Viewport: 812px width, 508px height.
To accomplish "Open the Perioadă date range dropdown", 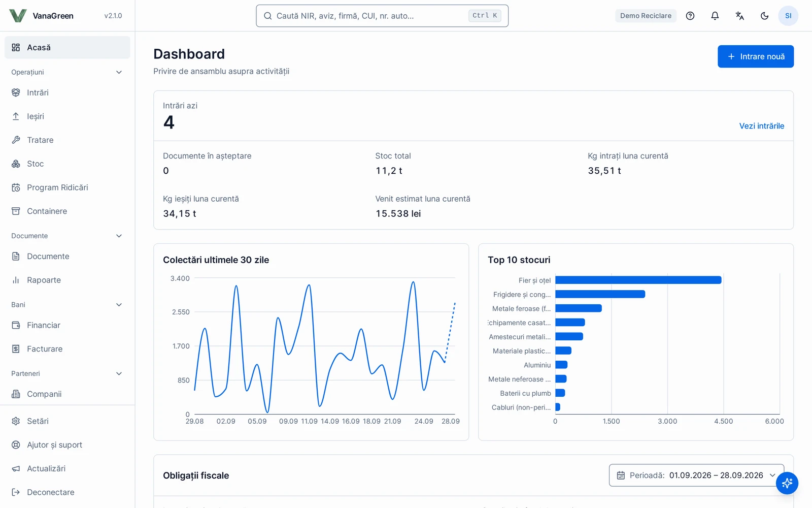I will (x=696, y=475).
